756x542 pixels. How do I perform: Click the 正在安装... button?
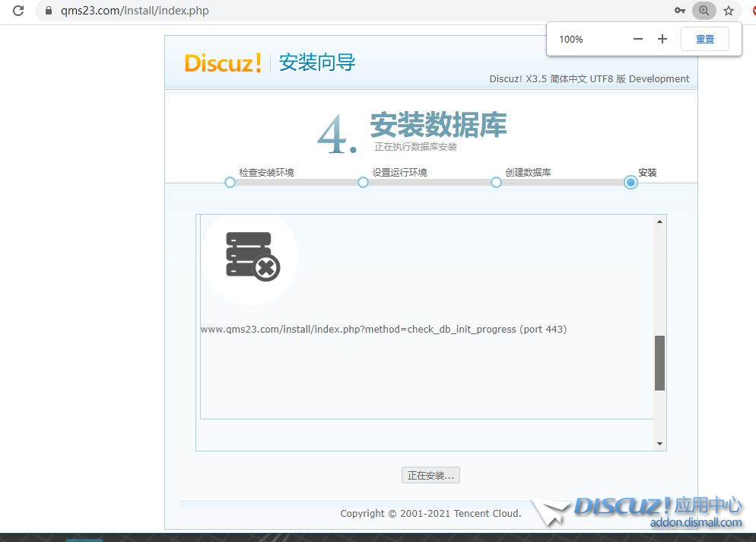pyautogui.click(x=430, y=476)
